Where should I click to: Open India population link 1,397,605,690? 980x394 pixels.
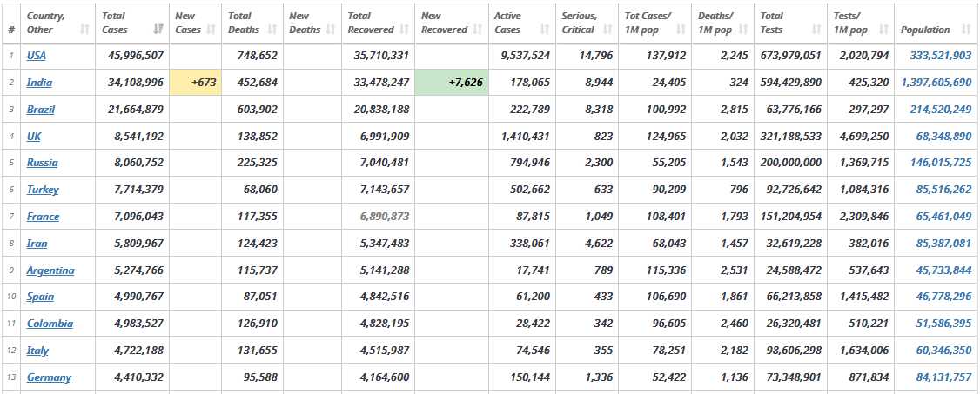click(x=936, y=83)
